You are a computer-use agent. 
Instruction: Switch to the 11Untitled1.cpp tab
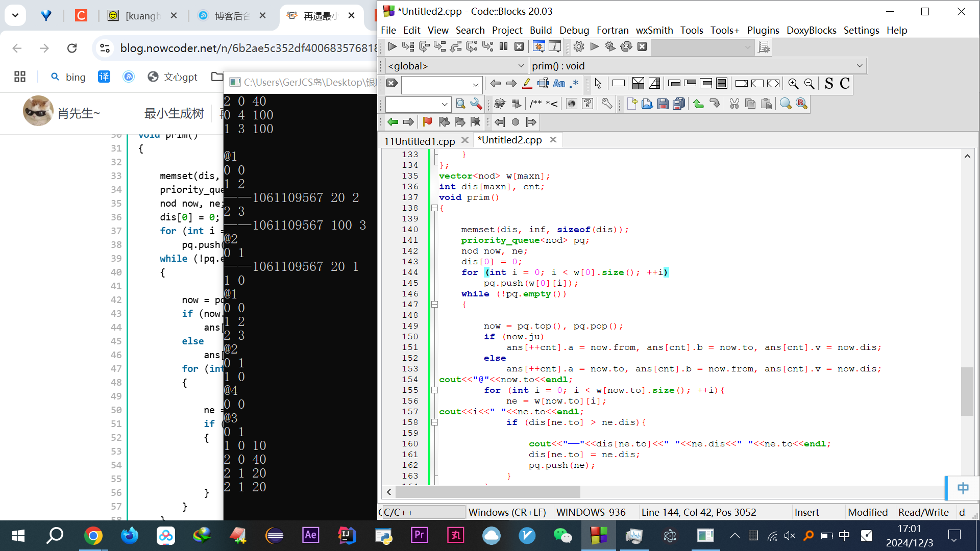point(419,141)
